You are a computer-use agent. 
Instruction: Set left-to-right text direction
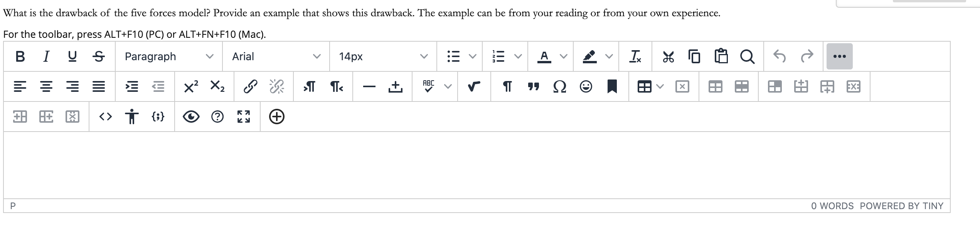point(310,86)
